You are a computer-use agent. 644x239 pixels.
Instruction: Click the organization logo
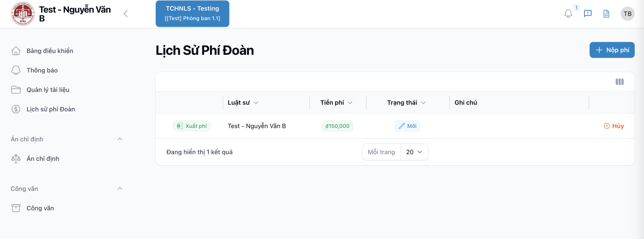[x=23, y=14]
